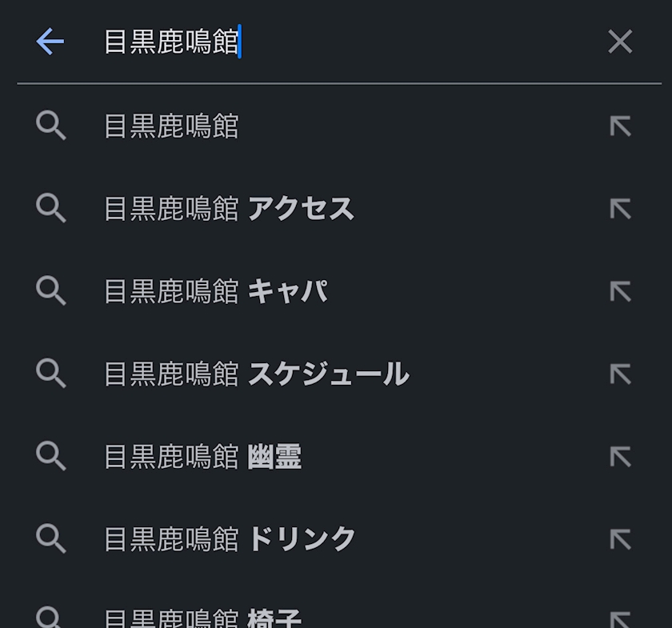Tap the insert arrow beside スケジュール
Screen dimensions: 672x628
(620, 374)
